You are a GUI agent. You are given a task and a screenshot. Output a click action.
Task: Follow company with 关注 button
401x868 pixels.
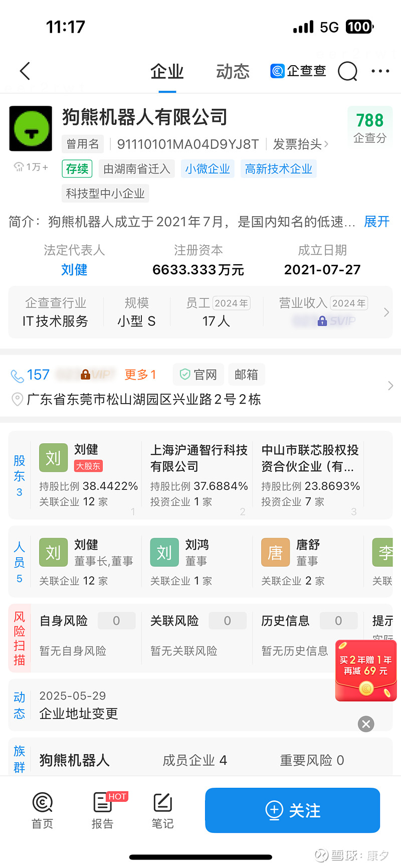point(292,810)
